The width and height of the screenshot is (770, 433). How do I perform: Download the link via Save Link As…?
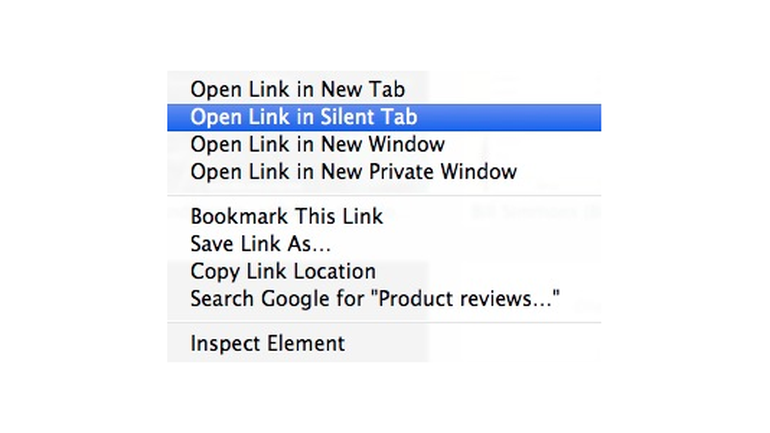click(x=260, y=243)
